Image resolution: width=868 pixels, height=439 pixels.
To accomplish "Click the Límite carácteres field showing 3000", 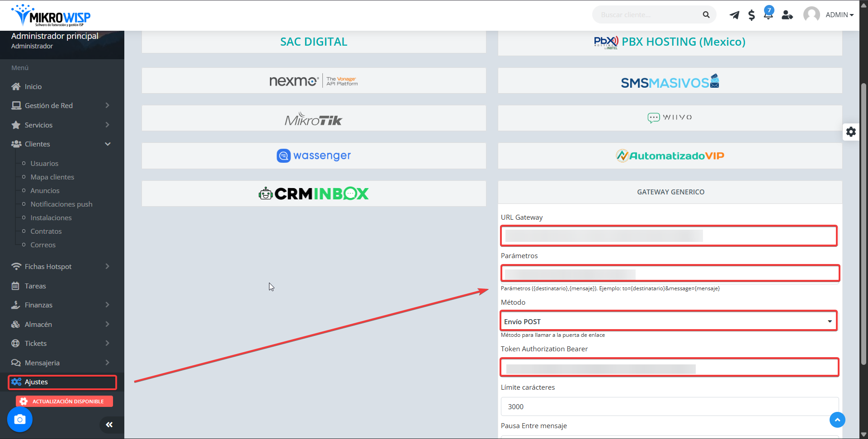I will tap(670, 406).
